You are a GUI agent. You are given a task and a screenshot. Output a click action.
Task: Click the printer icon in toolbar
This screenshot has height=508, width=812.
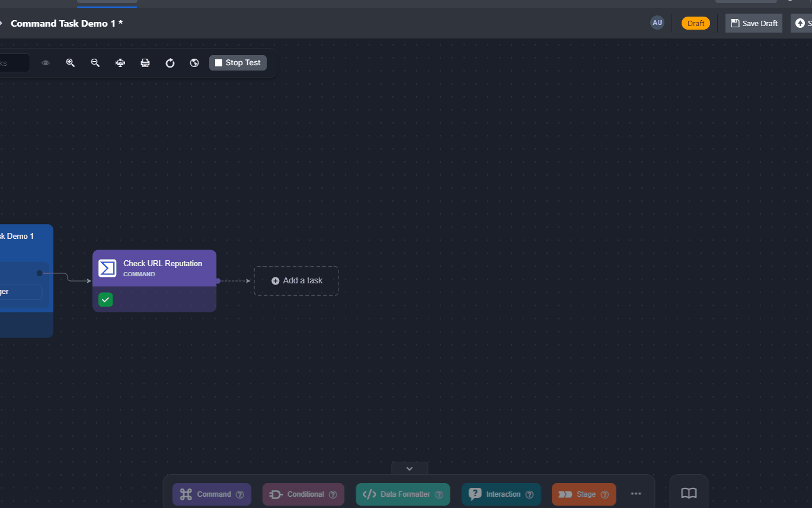point(145,63)
